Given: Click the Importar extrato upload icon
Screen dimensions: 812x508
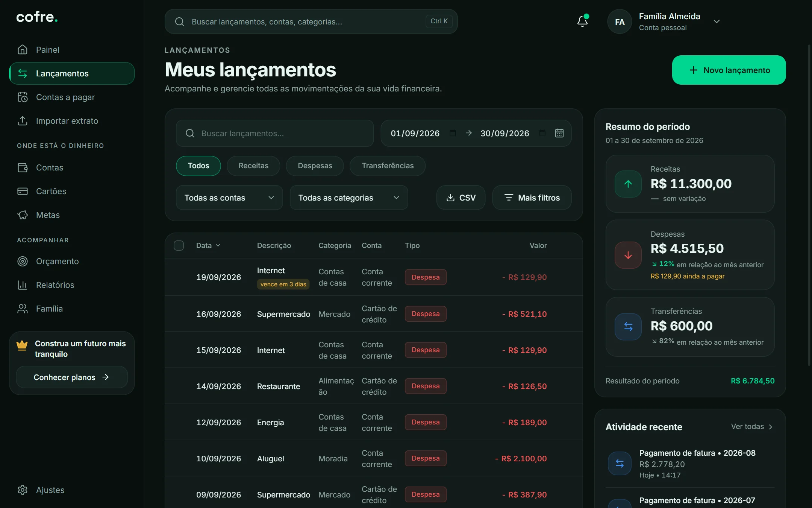Looking at the screenshot, I should click(x=23, y=121).
